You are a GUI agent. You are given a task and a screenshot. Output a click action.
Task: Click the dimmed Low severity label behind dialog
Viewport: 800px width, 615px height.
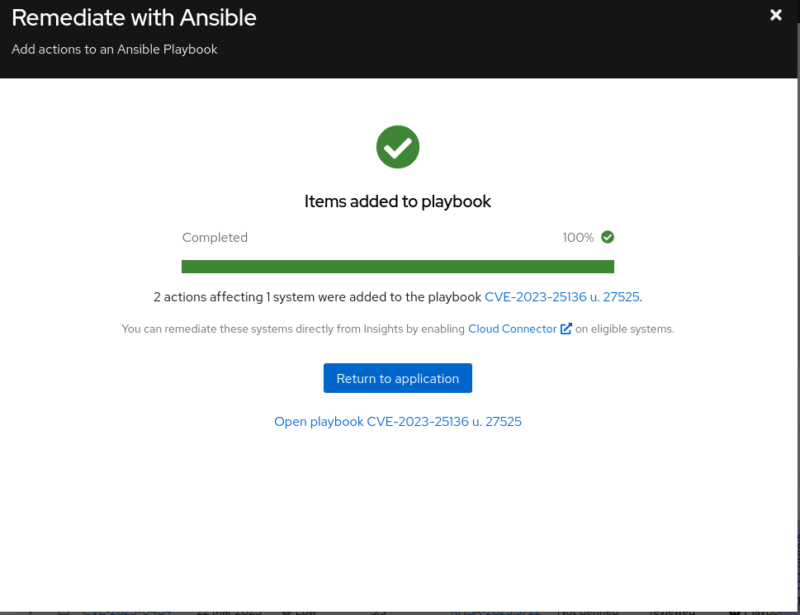pos(304,610)
